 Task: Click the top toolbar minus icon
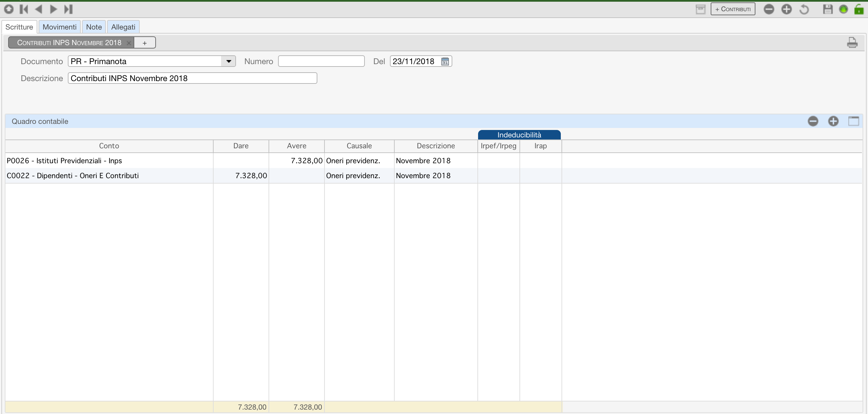769,9
